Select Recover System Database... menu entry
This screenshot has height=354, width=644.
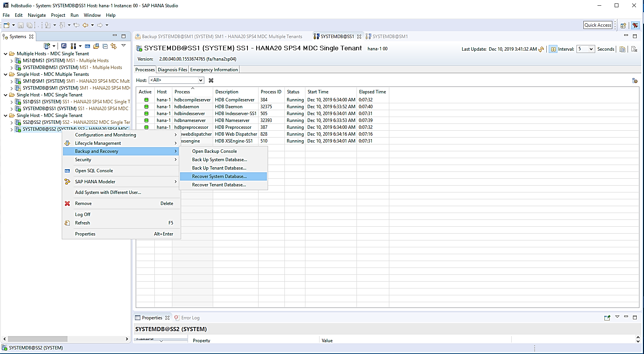tap(219, 176)
